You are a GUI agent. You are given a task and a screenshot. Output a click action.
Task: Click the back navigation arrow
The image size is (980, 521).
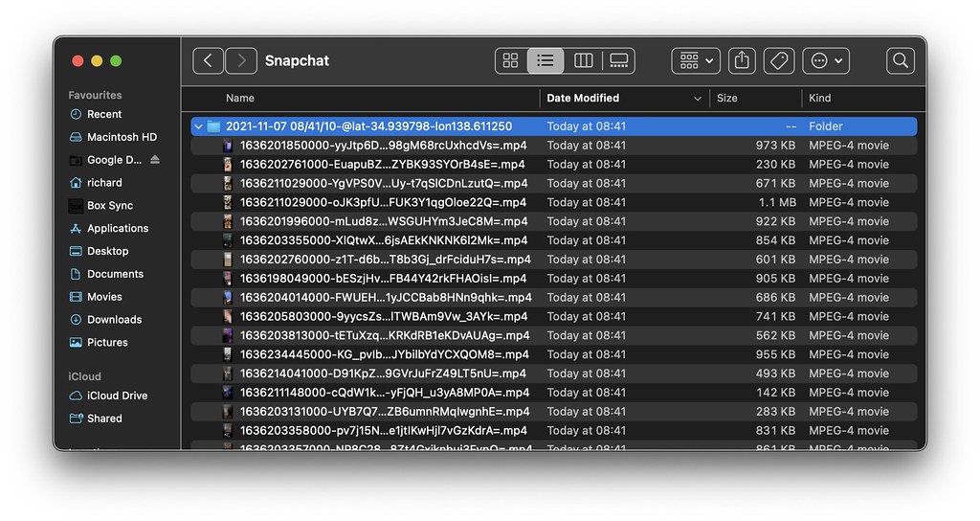tap(209, 60)
